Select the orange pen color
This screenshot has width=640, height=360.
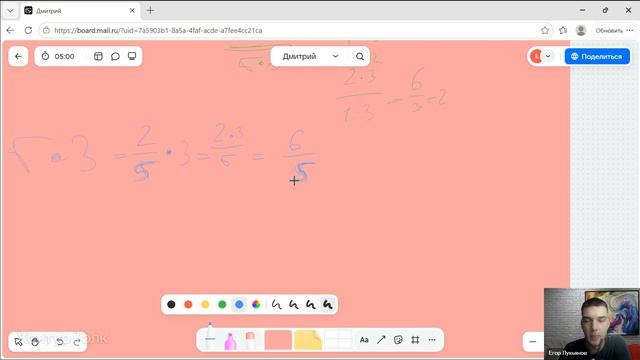pyautogui.click(x=188, y=304)
